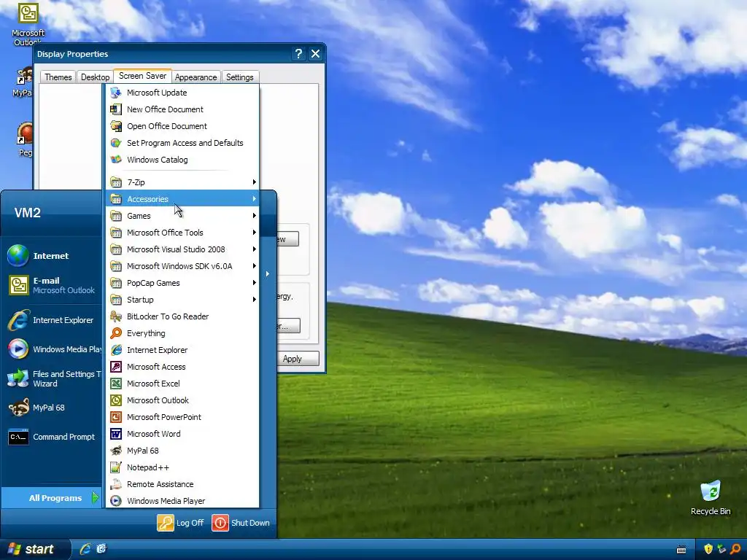This screenshot has width=747, height=560.
Task: Click the Shut Down button
Action: tap(241, 523)
